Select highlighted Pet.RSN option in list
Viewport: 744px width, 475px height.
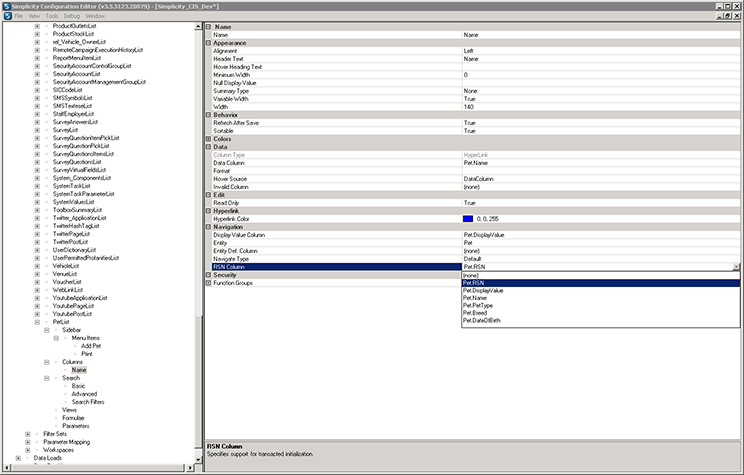tap(601, 283)
